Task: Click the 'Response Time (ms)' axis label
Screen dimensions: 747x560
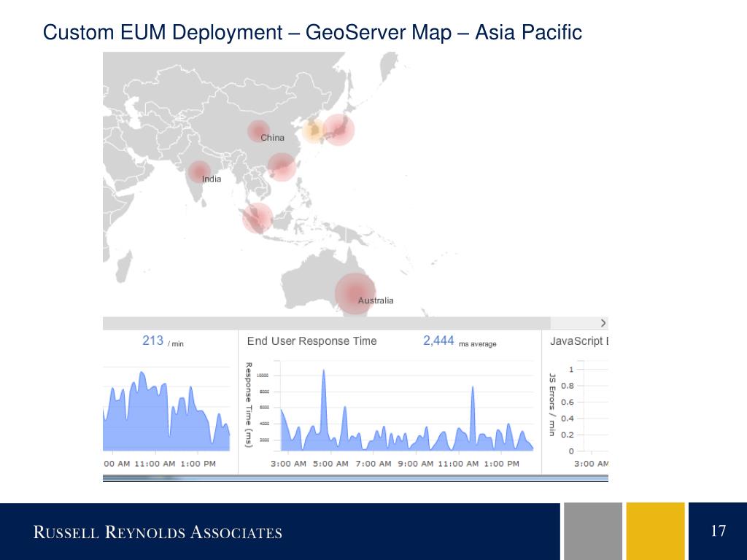Action: click(248, 405)
